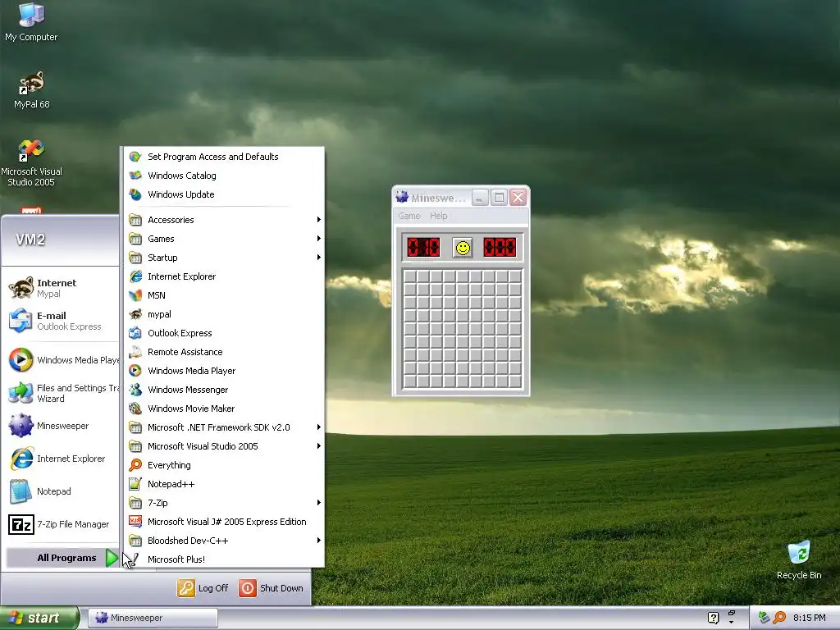Click the Windows Catalog icon
The image size is (840, 630).
coord(135,176)
